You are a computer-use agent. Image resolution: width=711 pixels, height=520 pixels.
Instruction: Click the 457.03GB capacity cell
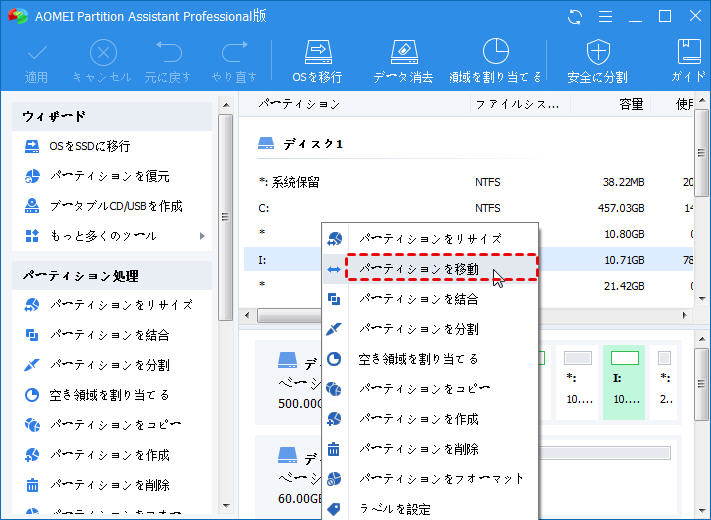tap(621, 208)
